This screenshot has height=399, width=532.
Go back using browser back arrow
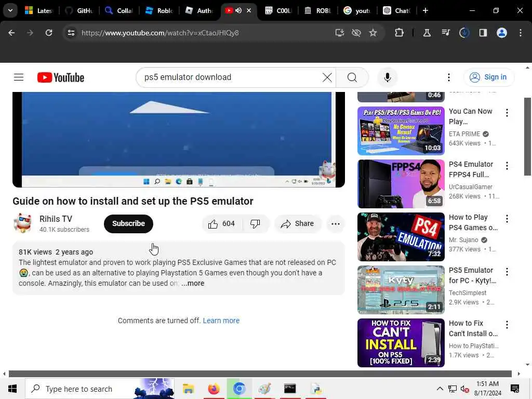pyautogui.click(x=11, y=33)
